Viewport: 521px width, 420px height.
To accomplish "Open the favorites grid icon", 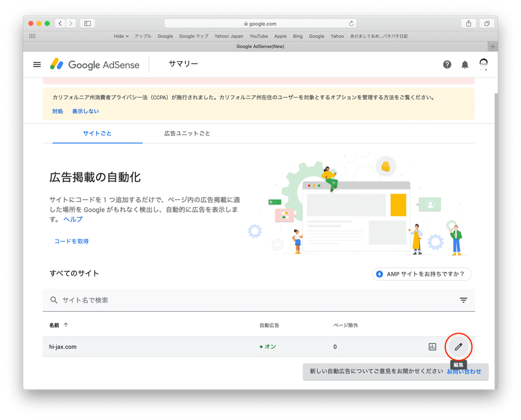I will point(32,36).
